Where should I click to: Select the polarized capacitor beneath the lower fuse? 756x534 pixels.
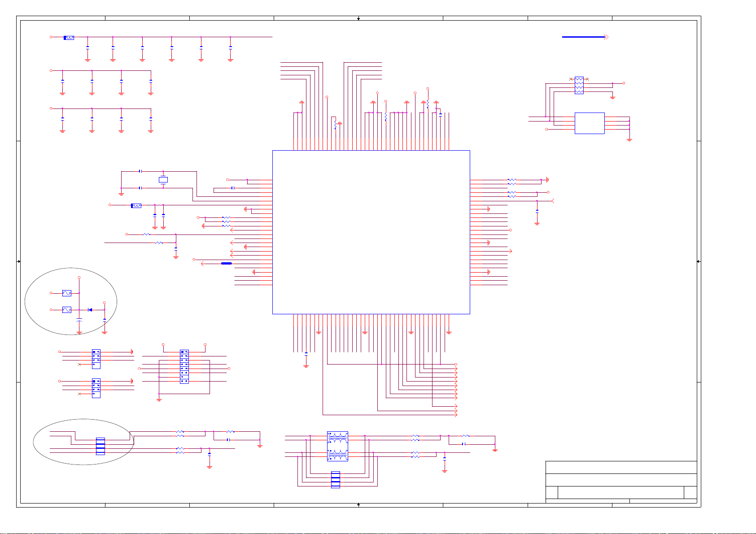(79, 320)
